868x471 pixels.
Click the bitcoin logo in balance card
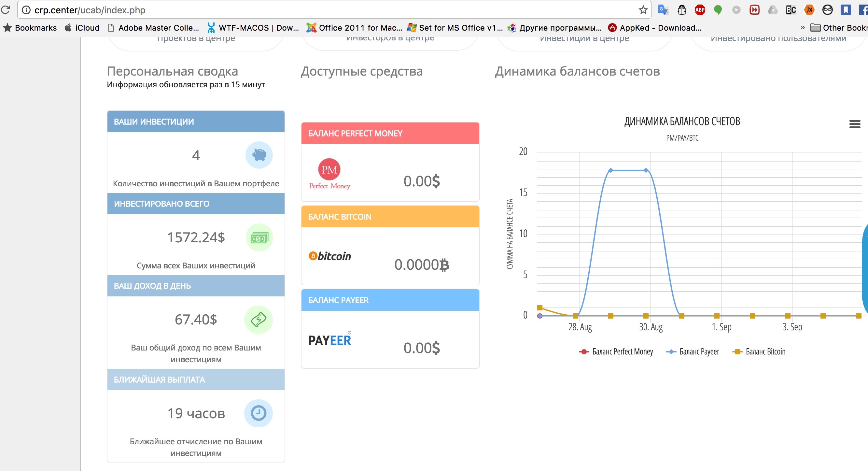coord(329,256)
